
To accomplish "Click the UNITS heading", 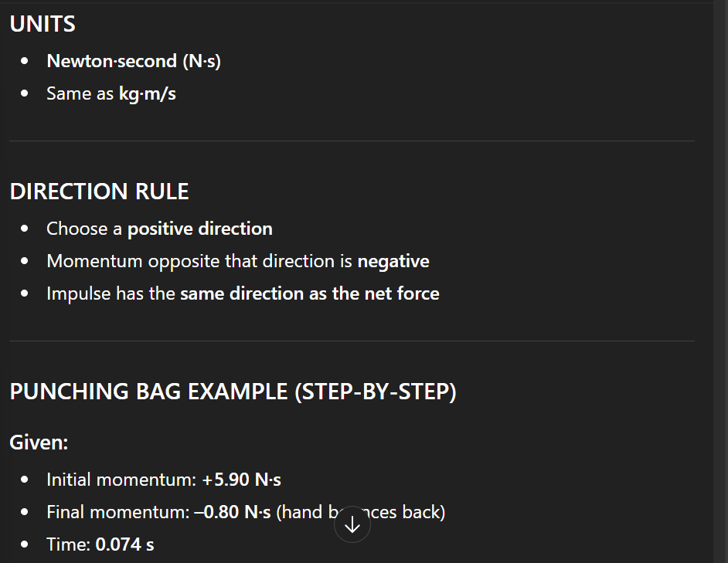I will point(43,24).
